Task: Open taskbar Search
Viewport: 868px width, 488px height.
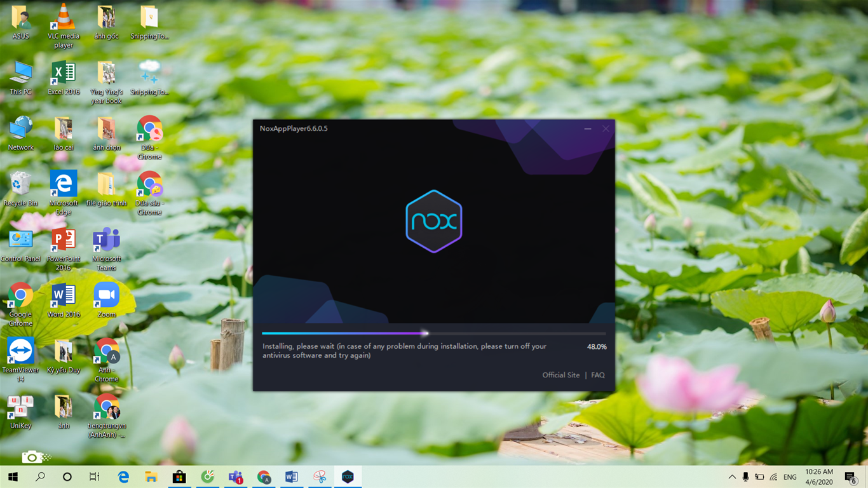Action: pos(40,477)
